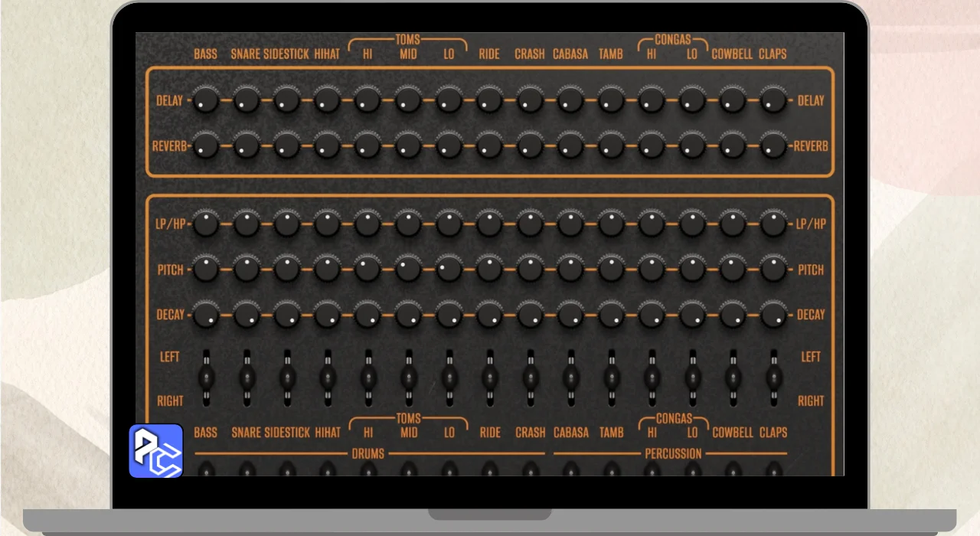Viewport: 980px width, 536px height.
Task: Click the Bass Delay knob
Action: coord(206,100)
